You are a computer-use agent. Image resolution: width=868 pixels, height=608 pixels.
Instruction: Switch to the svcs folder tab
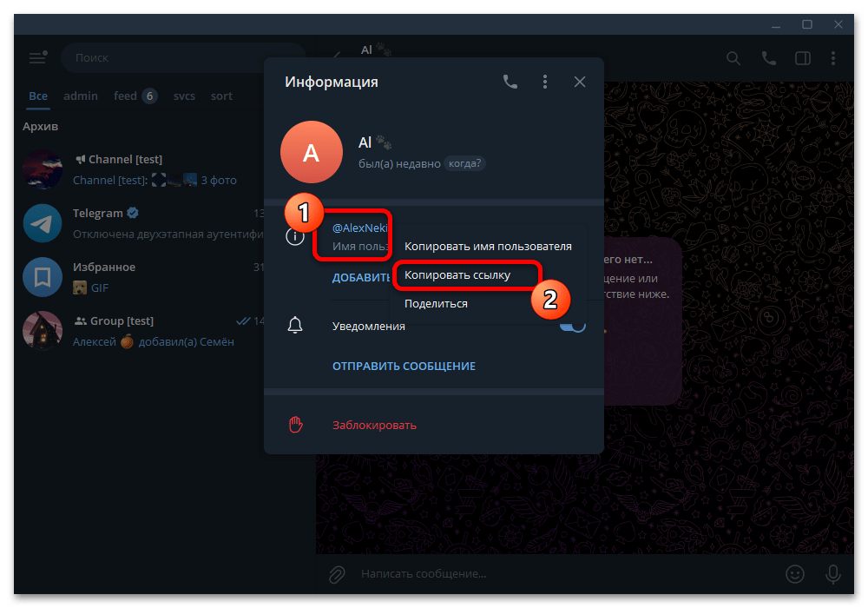tap(184, 96)
